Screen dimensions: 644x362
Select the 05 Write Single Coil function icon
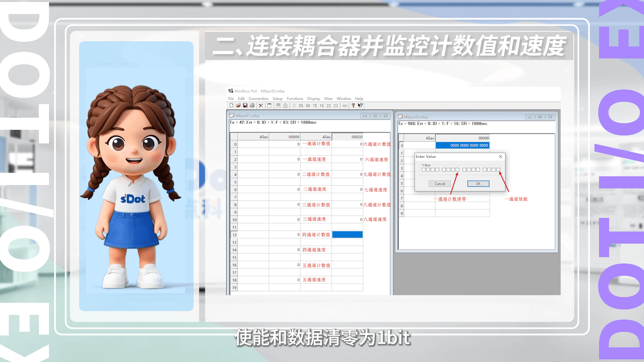301,106
